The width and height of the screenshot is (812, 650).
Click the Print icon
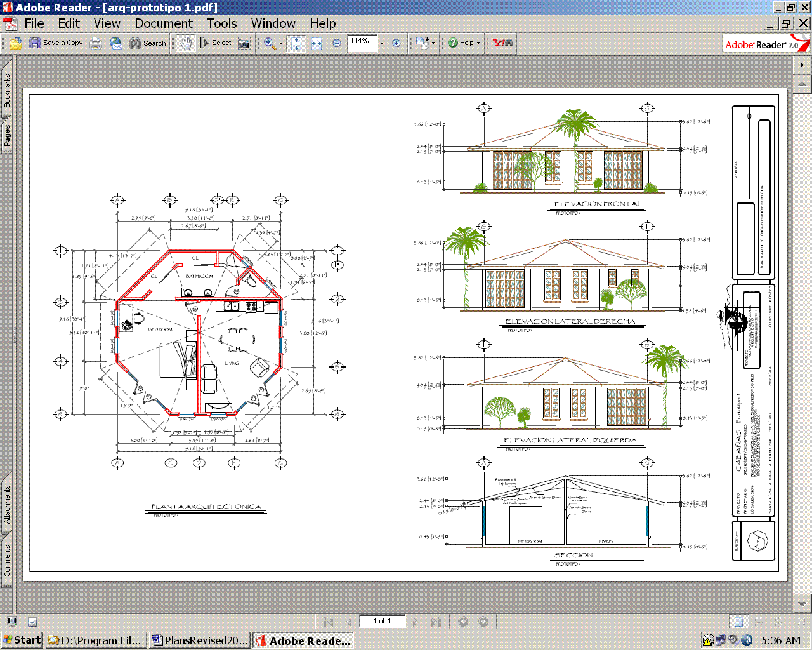point(96,43)
